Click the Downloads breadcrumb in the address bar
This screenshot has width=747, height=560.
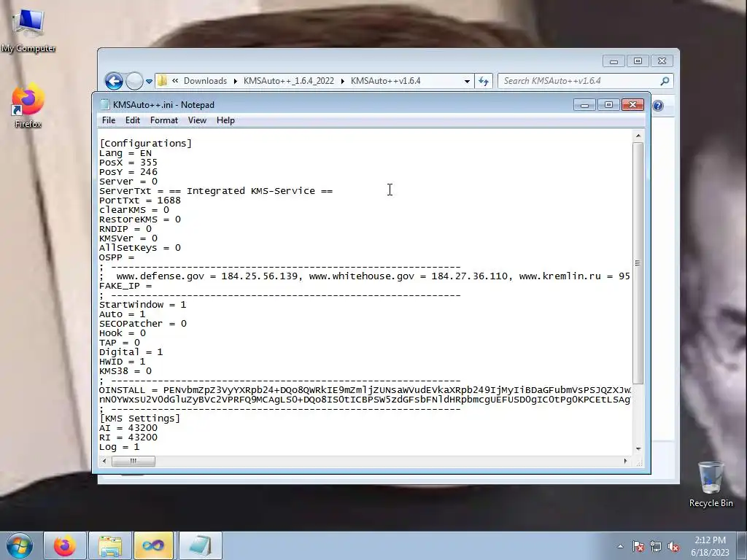coord(205,81)
